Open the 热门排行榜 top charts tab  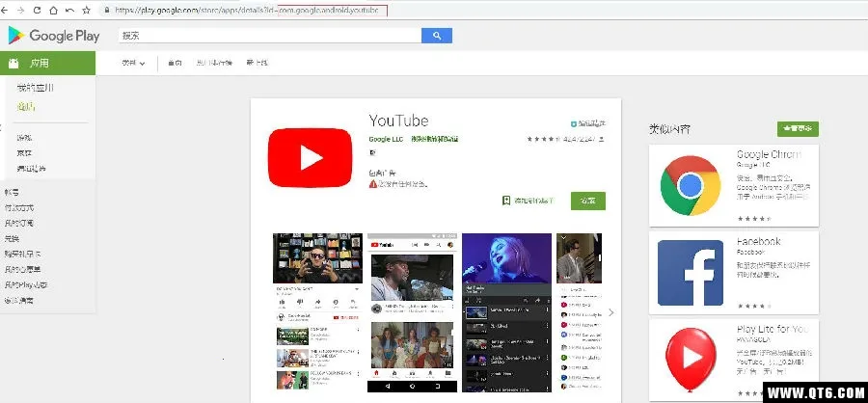(x=214, y=63)
